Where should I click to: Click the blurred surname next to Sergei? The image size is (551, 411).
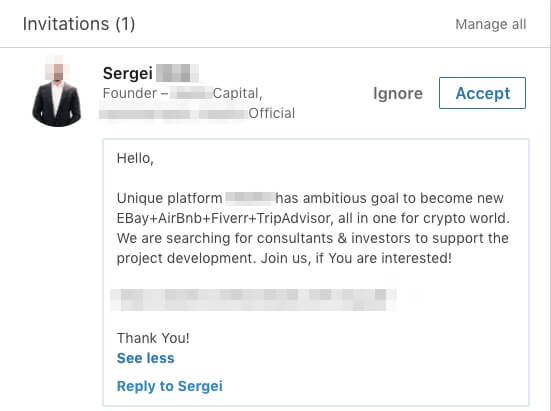tap(177, 73)
